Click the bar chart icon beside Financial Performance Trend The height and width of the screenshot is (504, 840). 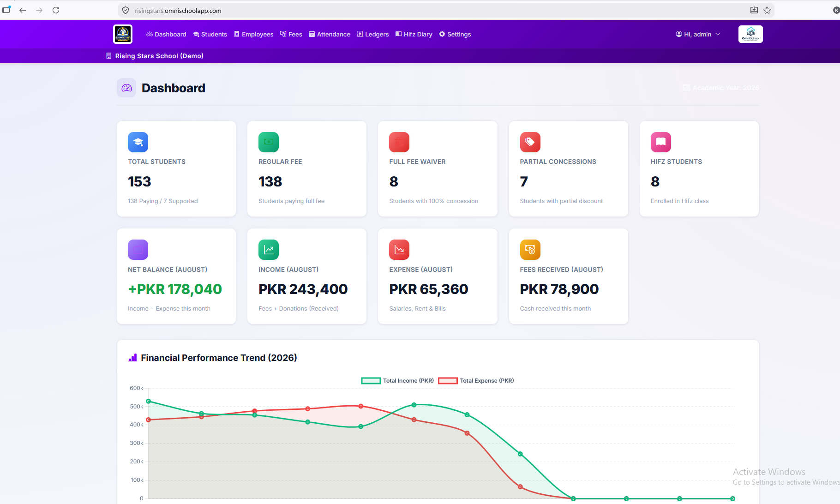coord(132,358)
